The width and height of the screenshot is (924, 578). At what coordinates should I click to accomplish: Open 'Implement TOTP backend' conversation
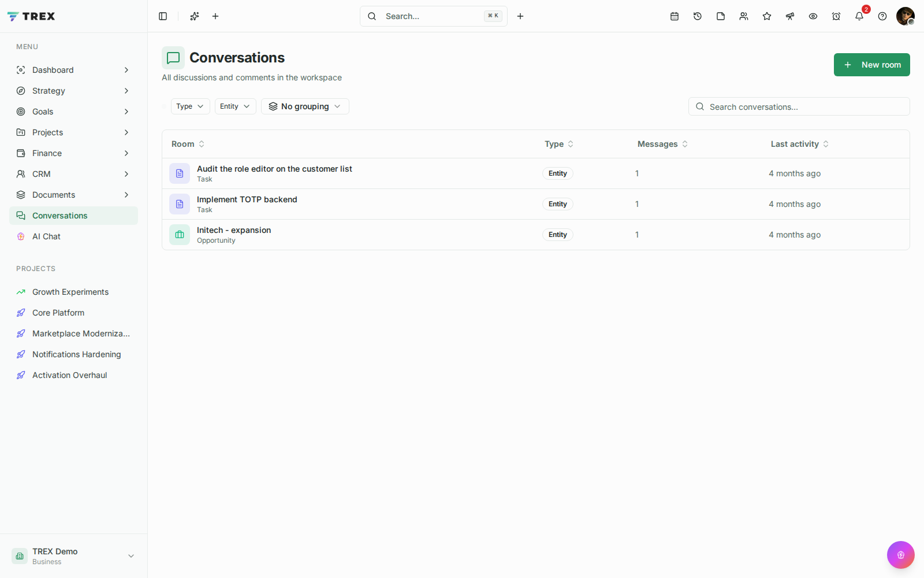coord(247,199)
